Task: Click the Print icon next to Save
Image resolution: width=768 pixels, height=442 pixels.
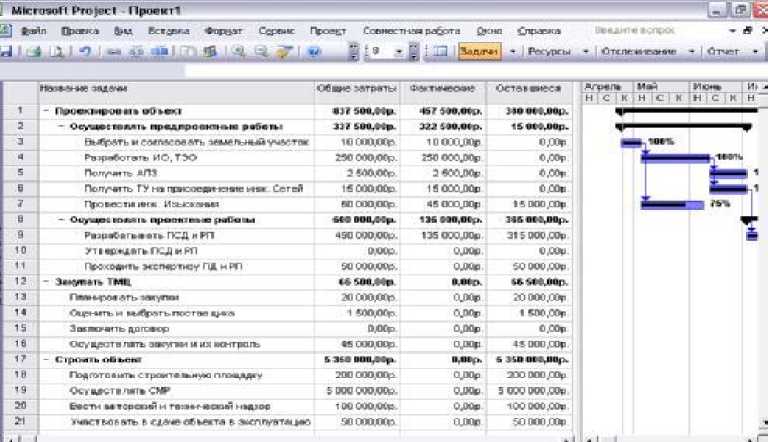Action: pos(33,51)
